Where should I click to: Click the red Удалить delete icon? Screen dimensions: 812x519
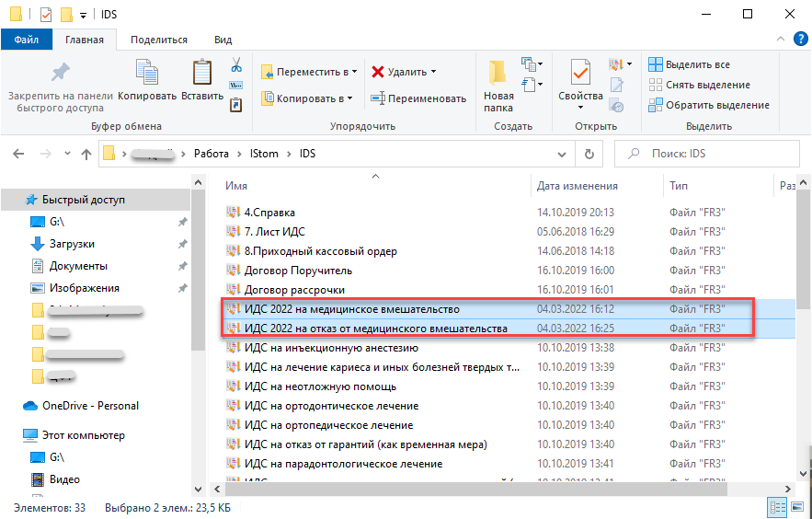point(378,72)
